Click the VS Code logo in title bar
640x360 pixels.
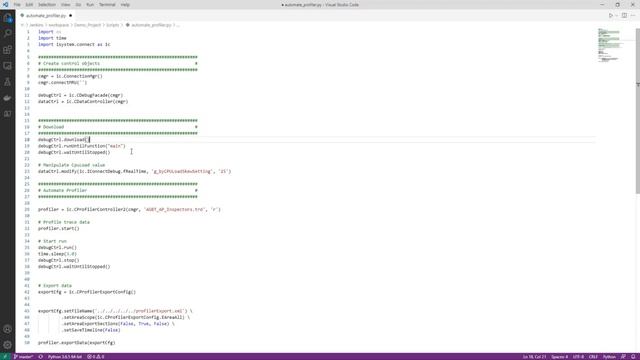click(x=5, y=4)
